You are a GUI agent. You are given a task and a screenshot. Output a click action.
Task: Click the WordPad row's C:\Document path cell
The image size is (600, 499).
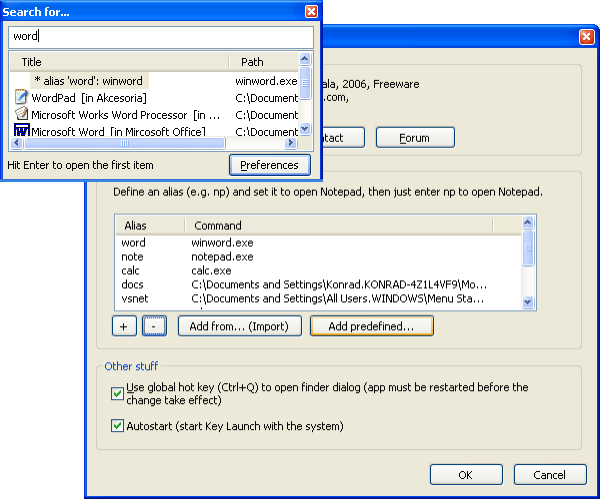pyautogui.click(x=266, y=98)
